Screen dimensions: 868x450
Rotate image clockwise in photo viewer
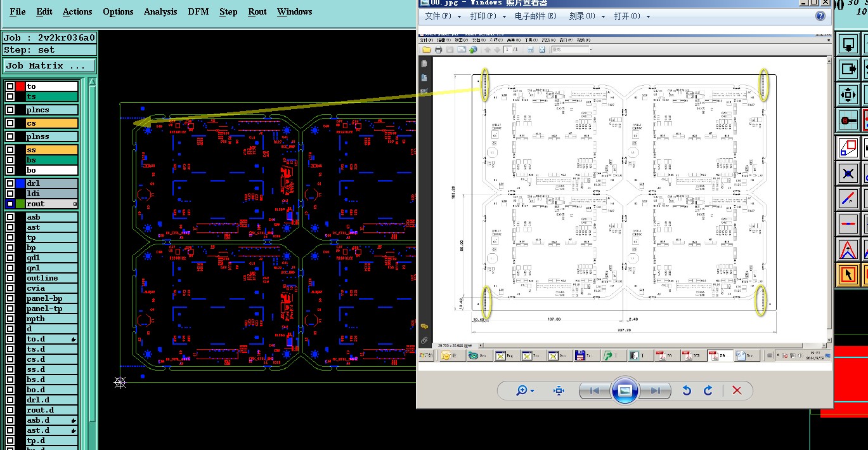coord(708,390)
